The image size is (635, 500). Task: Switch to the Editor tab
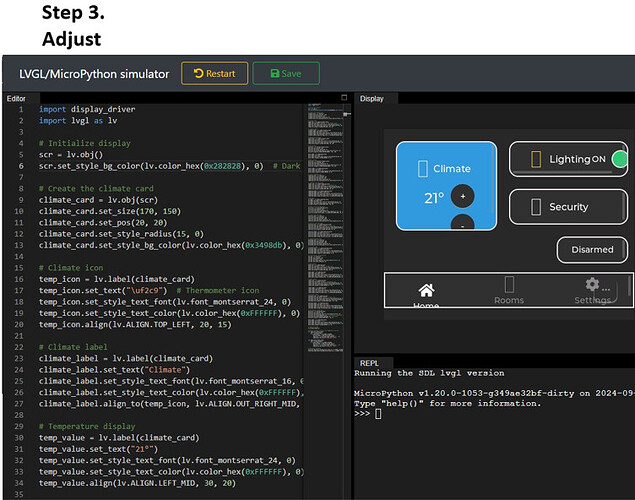(16, 98)
